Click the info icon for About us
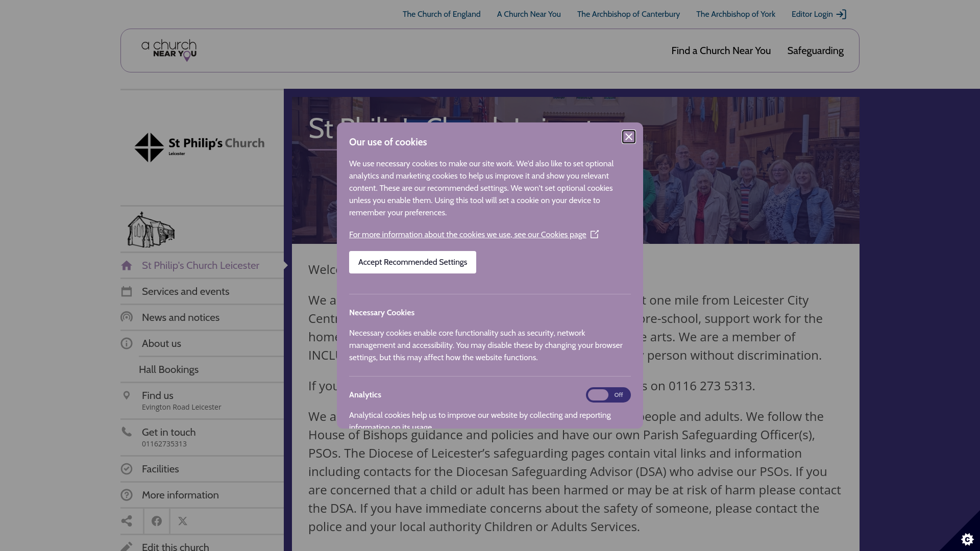This screenshot has width=980, height=551. coord(127,343)
